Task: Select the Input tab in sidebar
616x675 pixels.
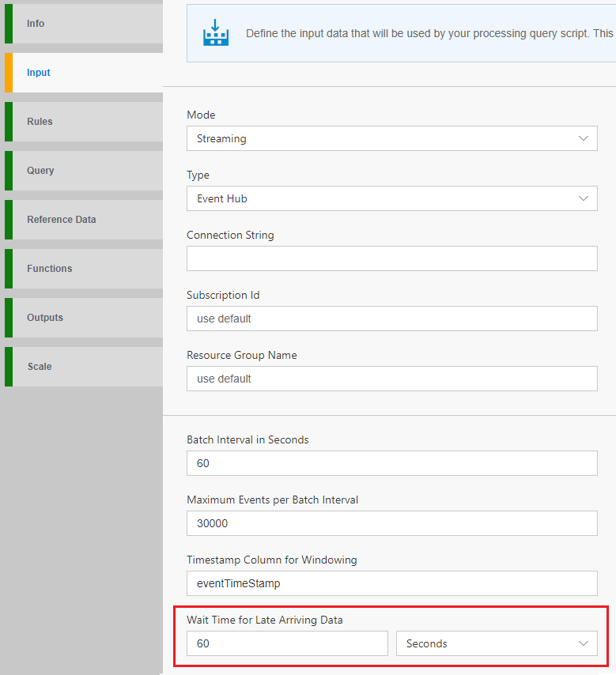Action: pos(83,73)
